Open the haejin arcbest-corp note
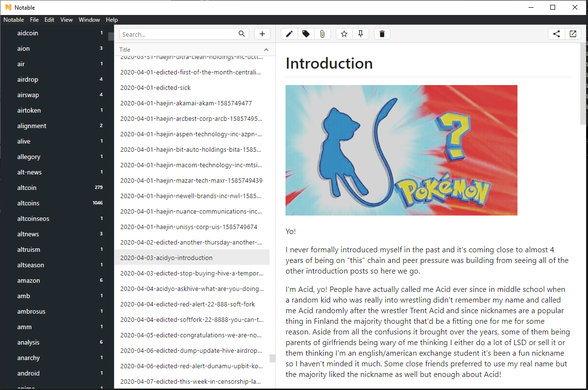Viewport: 588px width, 390px height. pyautogui.click(x=192, y=119)
